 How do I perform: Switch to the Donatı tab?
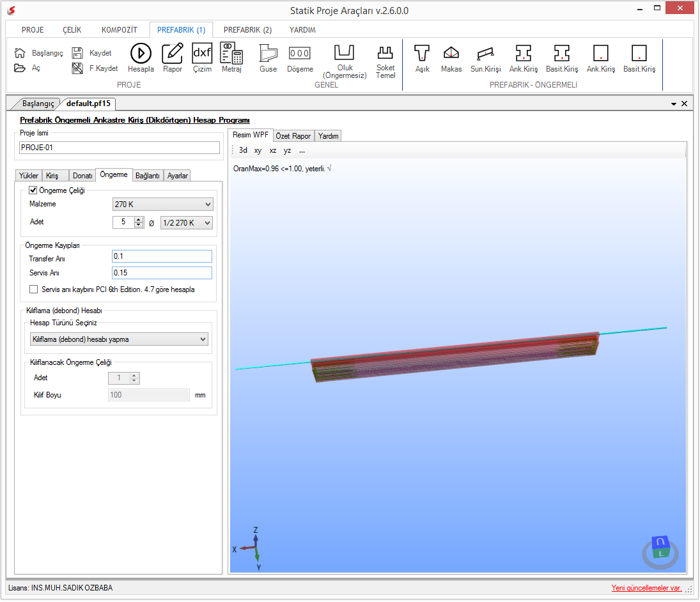[x=82, y=176]
